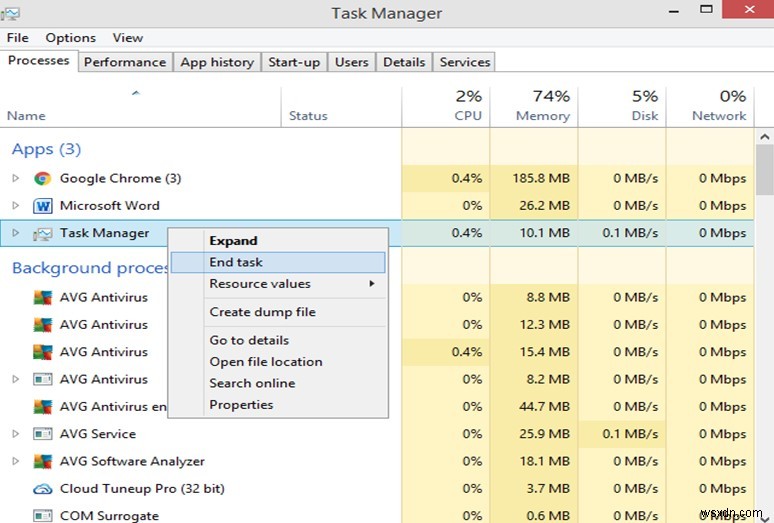Expand the Task Manager process row
The image size is (774, 523).
15,233
